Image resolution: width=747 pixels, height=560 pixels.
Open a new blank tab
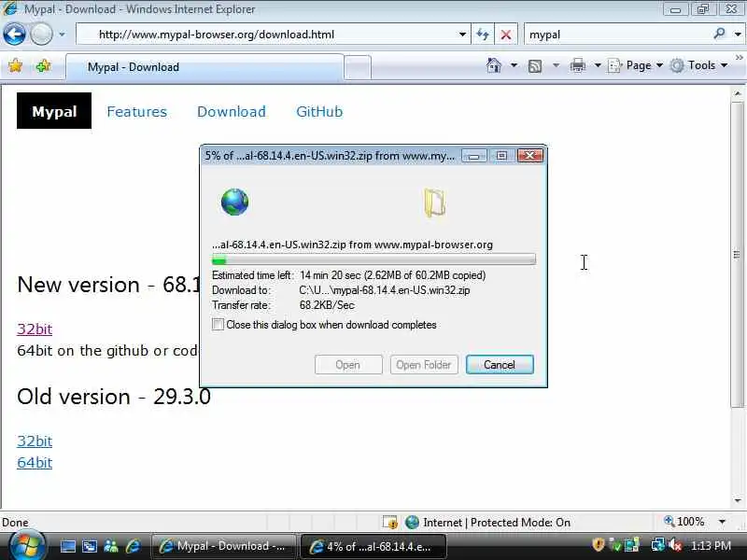tap(358, 67)
